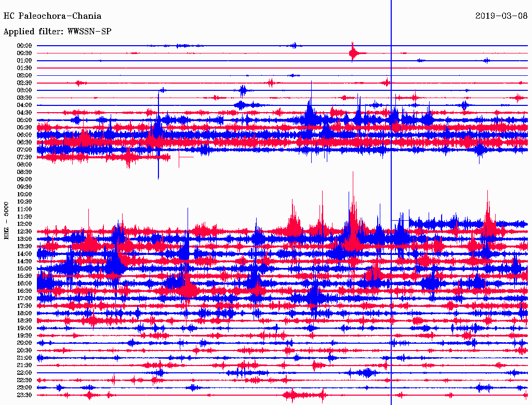Click the 12:00 time label
This screenshot has height=405, width=532.
[24, 224]
